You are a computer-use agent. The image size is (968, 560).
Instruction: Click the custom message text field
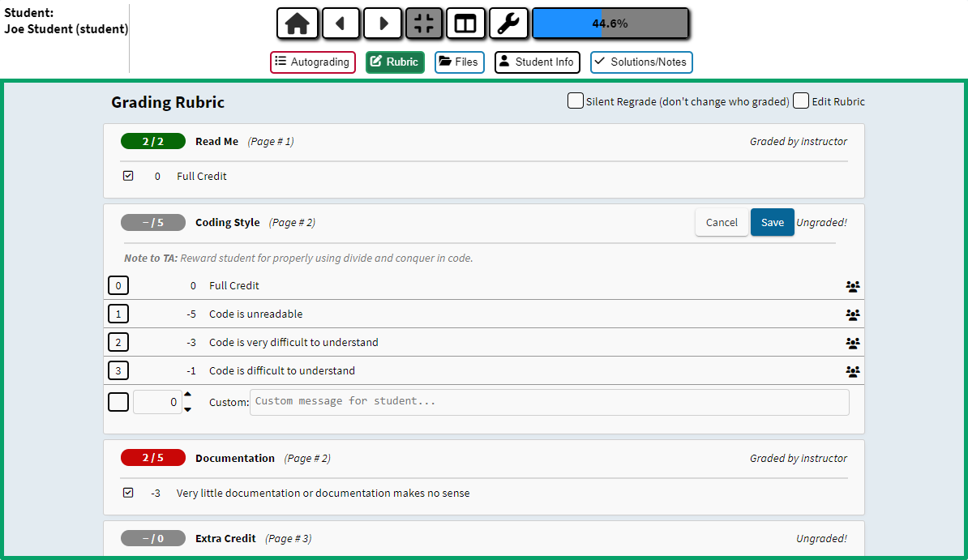(x=550, y=402)
